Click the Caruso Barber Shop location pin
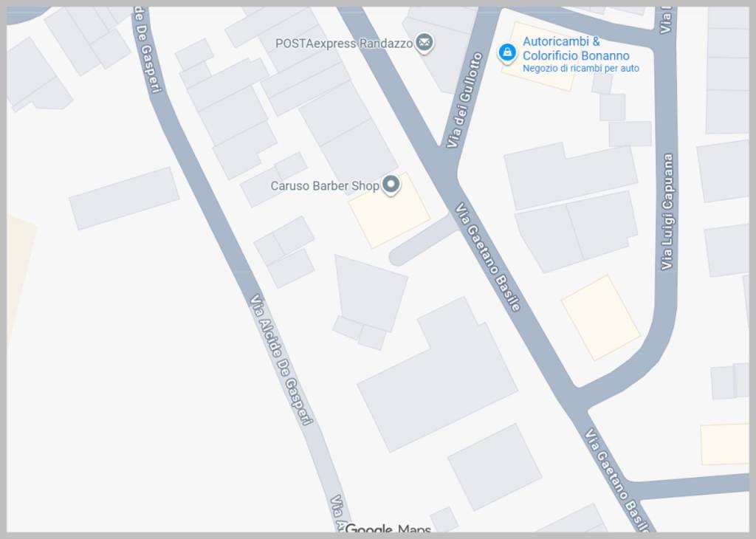Screen dimensions: 756x539 point(391,185)
